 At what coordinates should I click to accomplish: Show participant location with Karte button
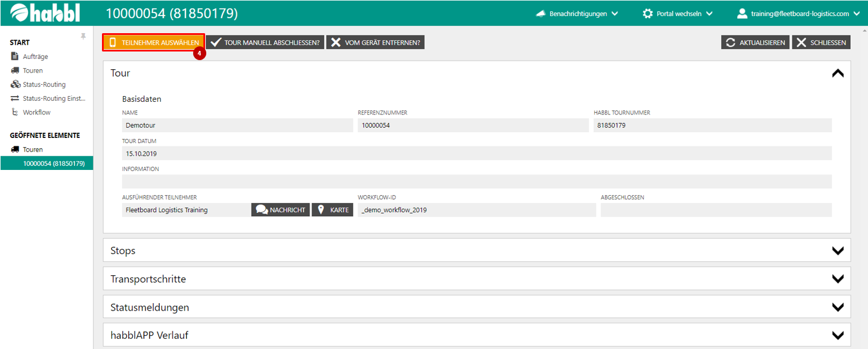pyautogui.click(x=332, y=210)
